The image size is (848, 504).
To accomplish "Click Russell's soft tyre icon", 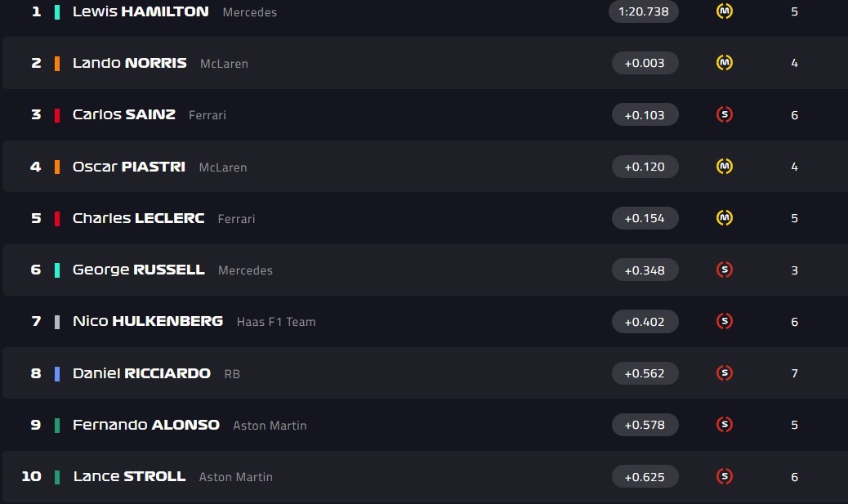I will (x=724, y=270).
